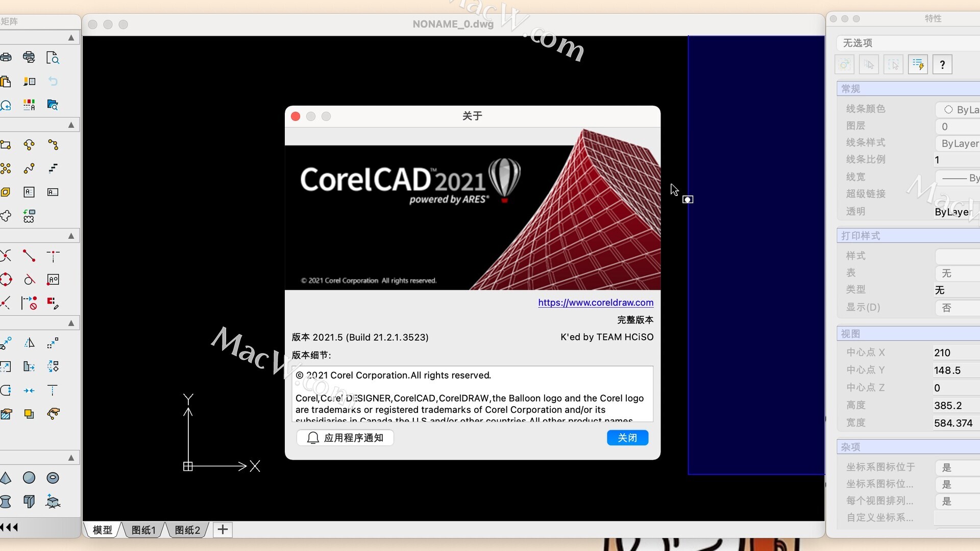Click the 高度 value 385.2
The image size is (980, 551).
click(957, 406)
